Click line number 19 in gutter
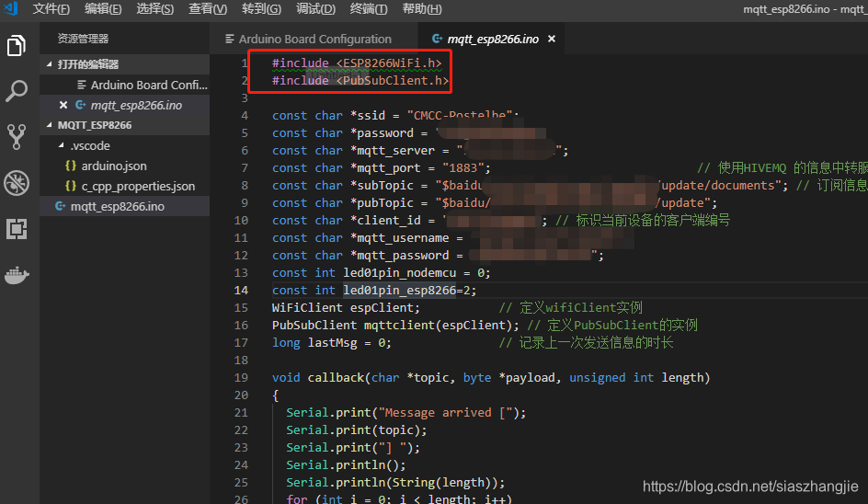The image size is (868, 504). click(x=241, y=378)
